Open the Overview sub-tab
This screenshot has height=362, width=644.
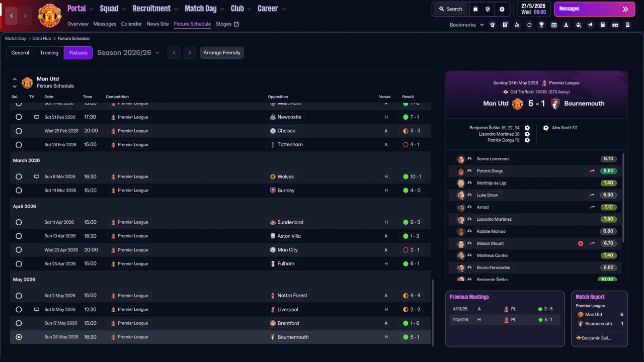coord(77,24)
